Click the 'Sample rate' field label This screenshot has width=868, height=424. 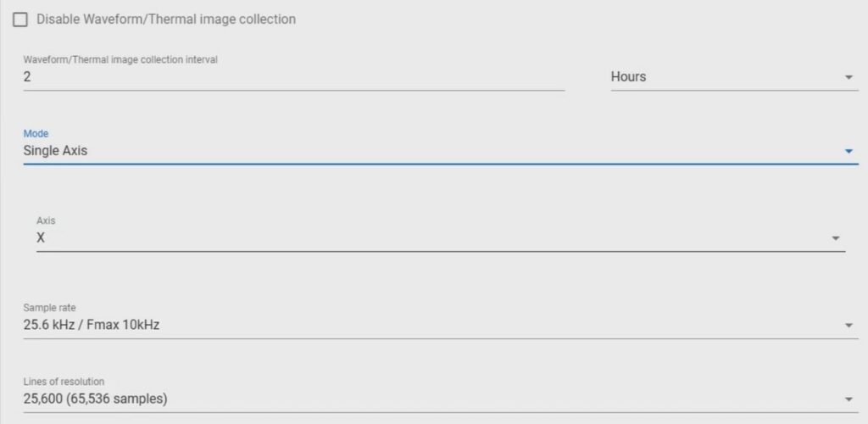[49, 308]
